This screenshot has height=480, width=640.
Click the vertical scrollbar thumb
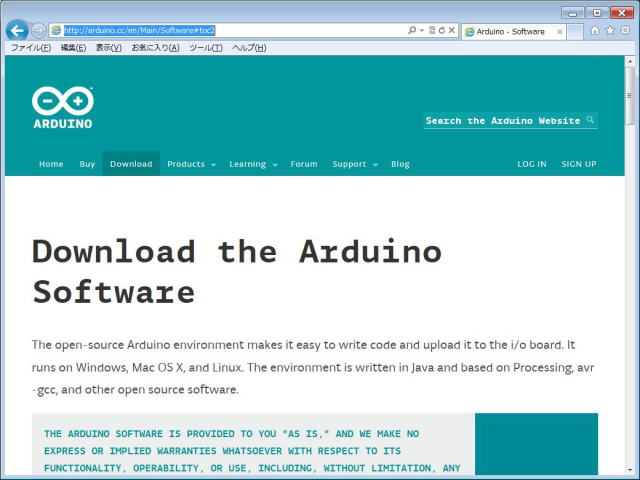[x=630, y=96]
